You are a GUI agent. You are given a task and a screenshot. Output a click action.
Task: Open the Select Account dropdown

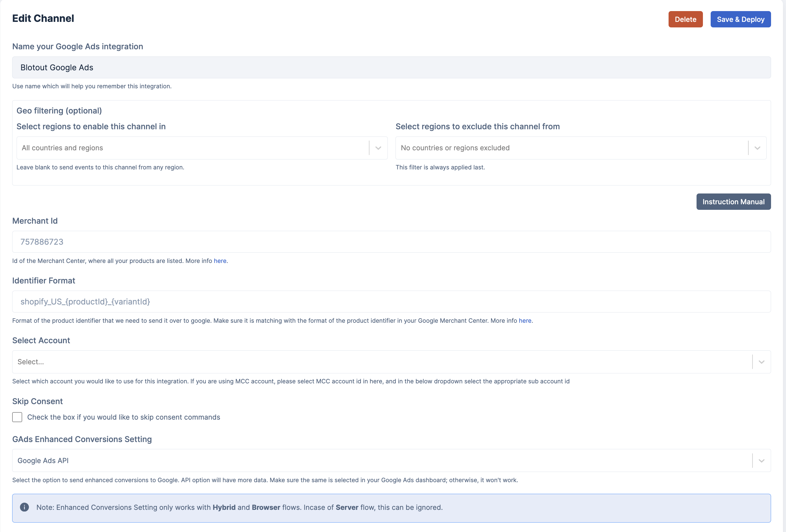[382, 362]
